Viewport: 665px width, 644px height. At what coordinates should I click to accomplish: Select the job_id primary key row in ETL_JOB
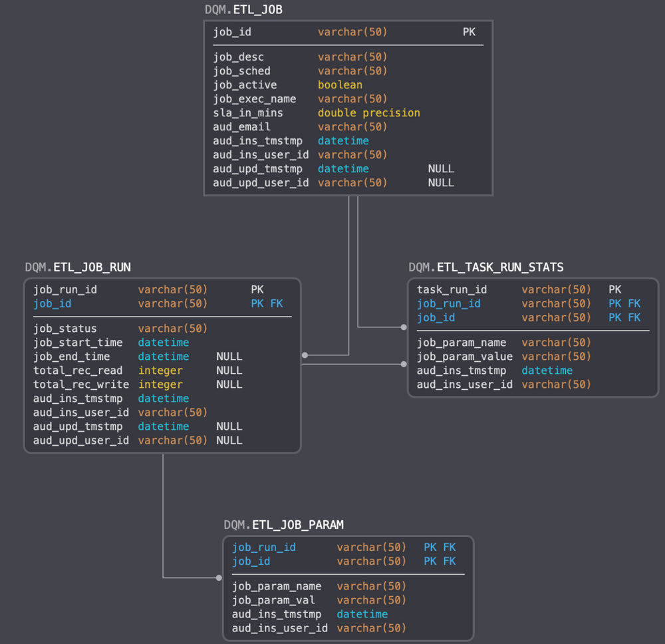[232, 32]
